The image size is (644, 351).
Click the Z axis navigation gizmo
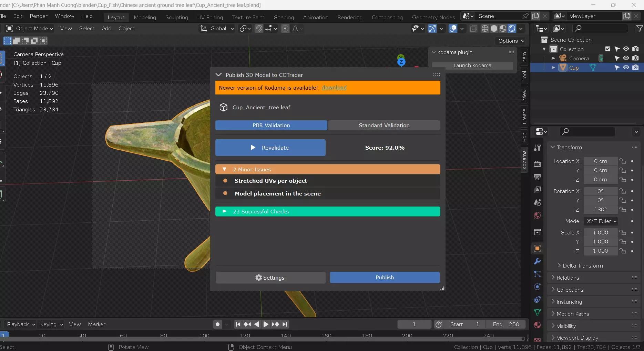(x=401, y=62)
